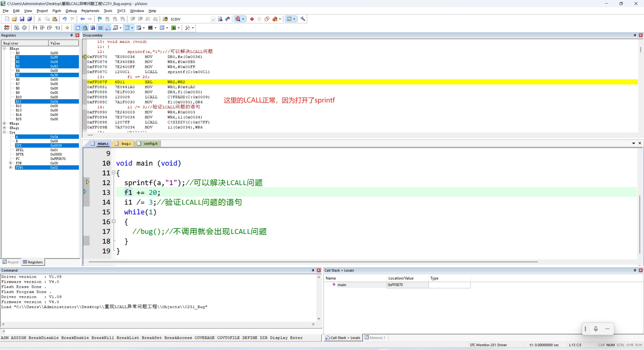
Task: Click the Run execution icon
Action: 17,28
